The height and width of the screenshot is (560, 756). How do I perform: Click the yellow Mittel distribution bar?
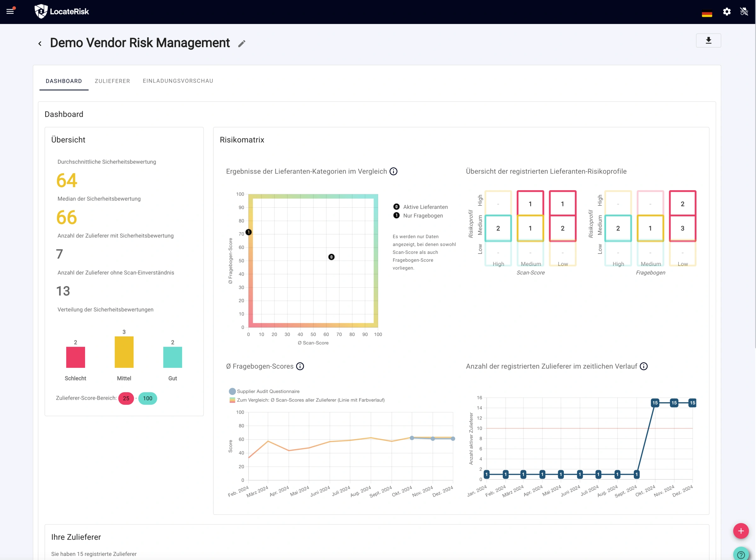124,352
